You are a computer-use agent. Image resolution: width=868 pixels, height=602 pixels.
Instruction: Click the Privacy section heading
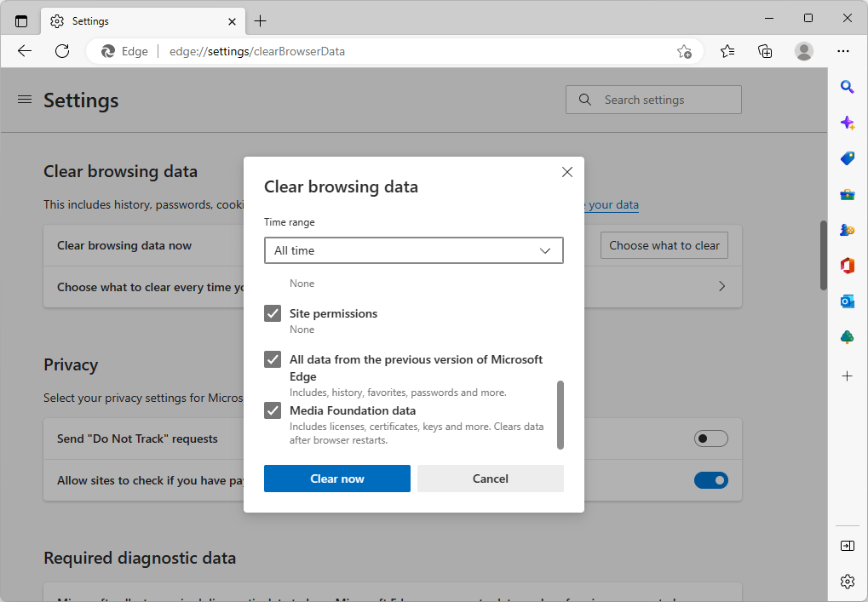[x=71, y=365]
